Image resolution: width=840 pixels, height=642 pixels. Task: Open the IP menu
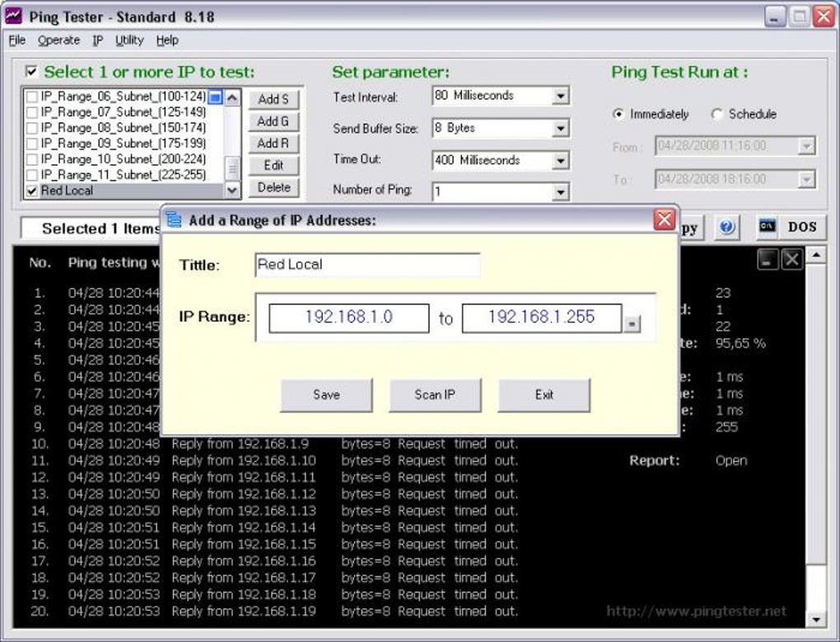[97, 40]
